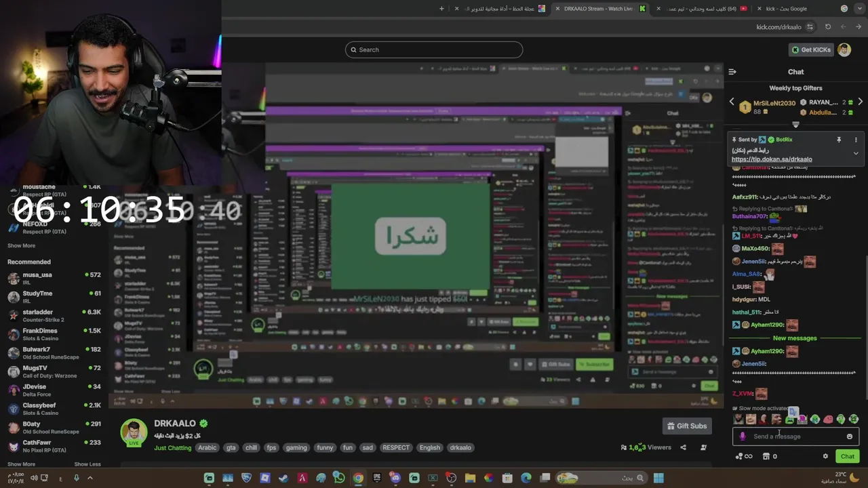Screen dimensions: 868x488
Task: Open Windows Start menu
Action: 658,479
